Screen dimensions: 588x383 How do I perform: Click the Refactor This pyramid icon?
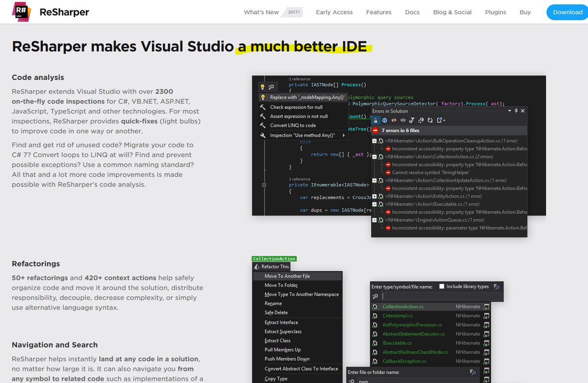(256, 266)
